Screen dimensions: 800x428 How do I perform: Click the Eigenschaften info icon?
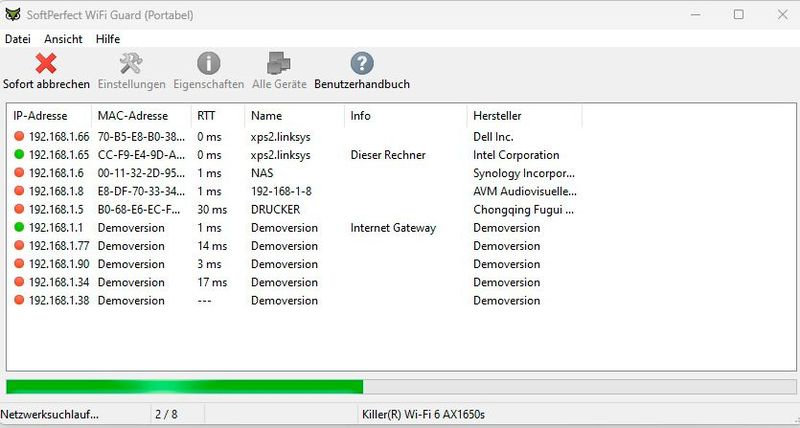pyautogui.click(x=209, y=64)
